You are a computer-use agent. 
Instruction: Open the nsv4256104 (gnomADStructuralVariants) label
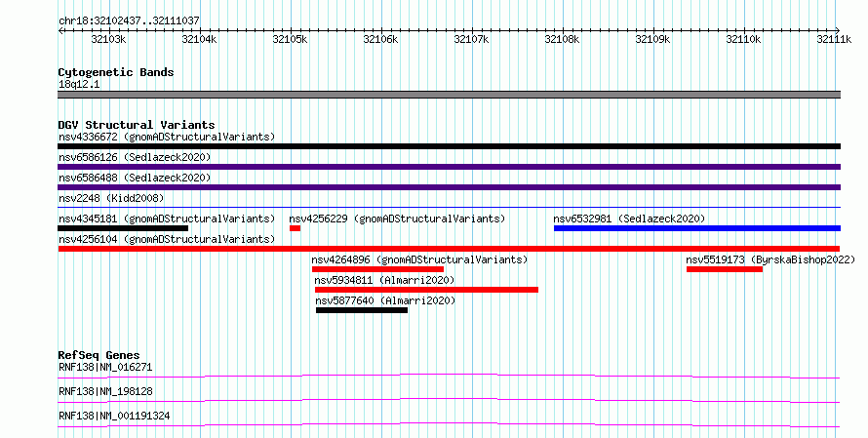tap(167, 239)
